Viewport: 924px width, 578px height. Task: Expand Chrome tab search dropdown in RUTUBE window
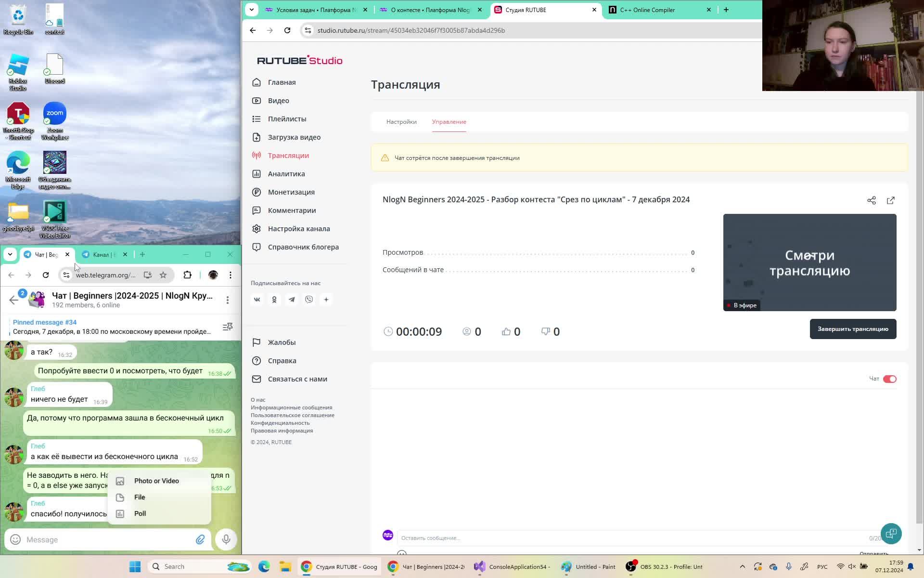(251, 10)
